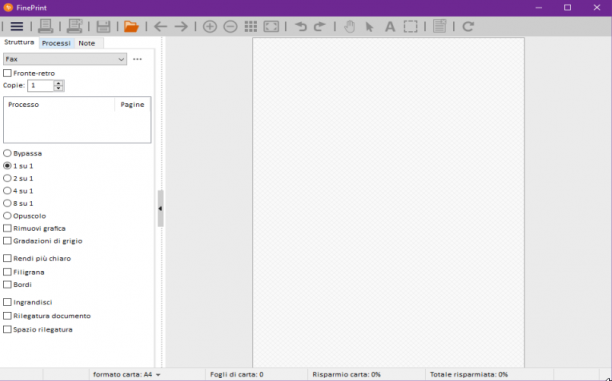Enable the Fronte-retro checkbox
The height and width of the screenshot is (381, 612).
[7, 73]
